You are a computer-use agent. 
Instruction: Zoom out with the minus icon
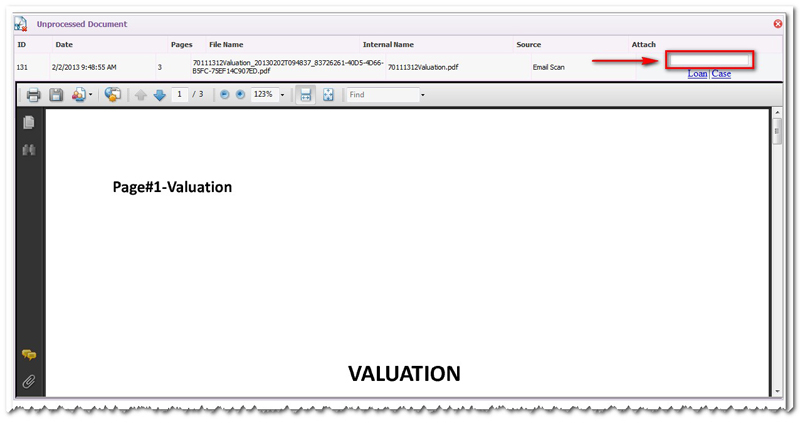[224, 94]
